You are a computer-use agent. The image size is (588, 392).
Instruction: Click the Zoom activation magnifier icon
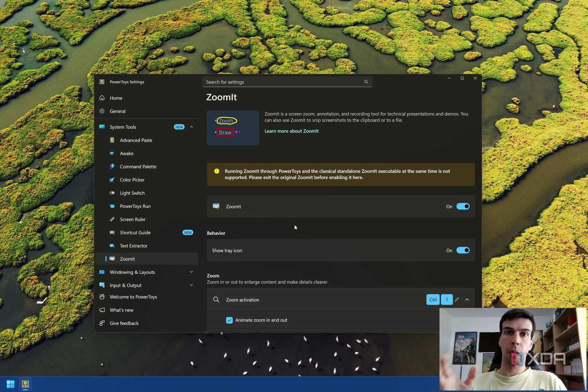(x=216, y=300)
